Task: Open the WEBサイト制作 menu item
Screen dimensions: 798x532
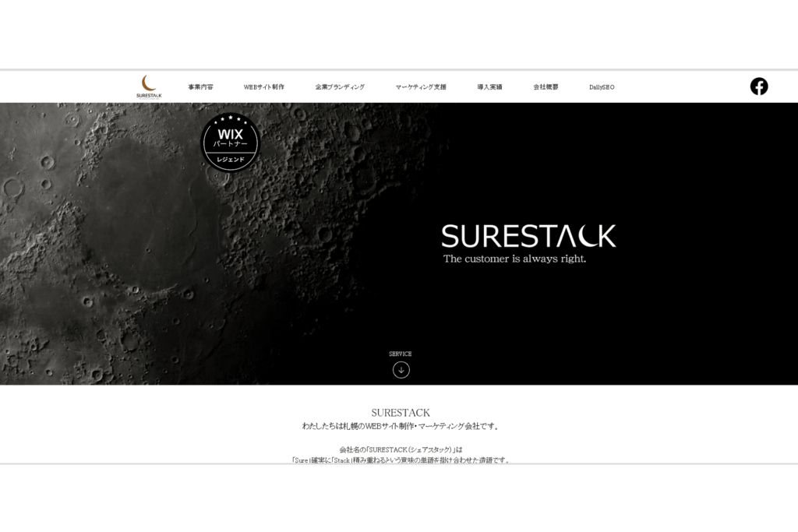Action: point(263,87)
